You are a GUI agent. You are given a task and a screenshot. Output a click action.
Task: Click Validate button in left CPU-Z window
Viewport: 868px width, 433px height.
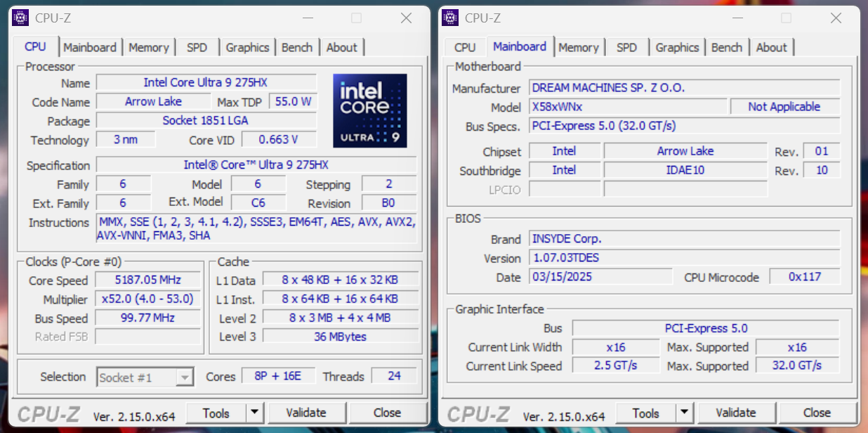(306, 413)
